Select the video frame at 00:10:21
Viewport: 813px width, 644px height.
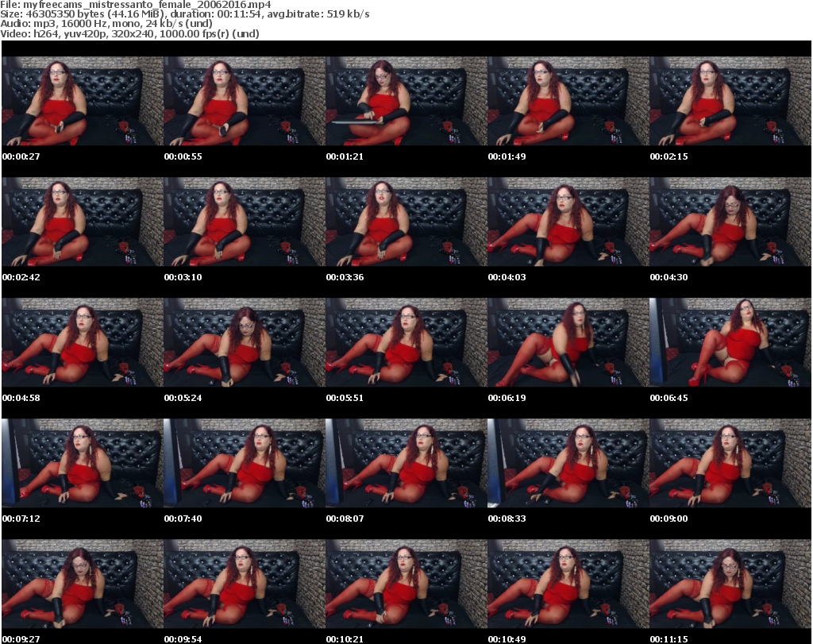click(406, 584)
